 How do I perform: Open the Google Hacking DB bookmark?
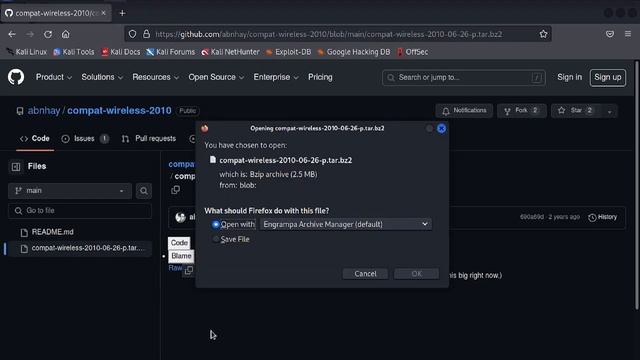(354, 52)
